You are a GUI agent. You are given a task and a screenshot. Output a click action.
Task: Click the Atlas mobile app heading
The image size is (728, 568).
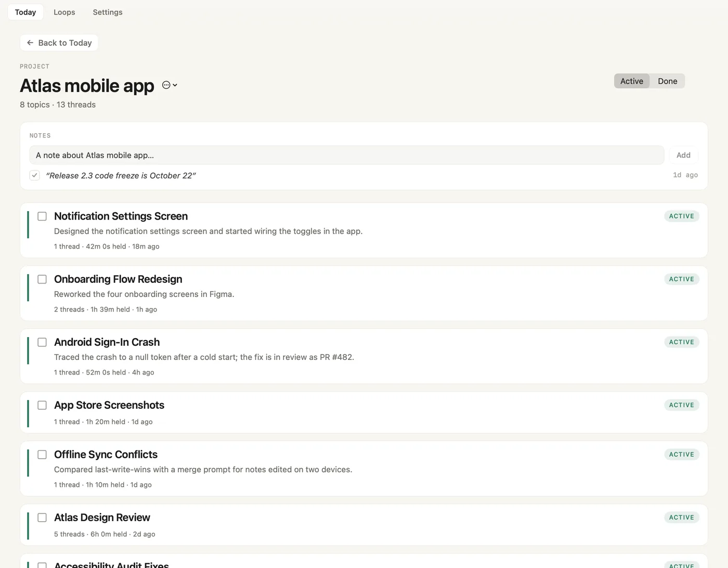pyautogui.click(x=87, y=86)
